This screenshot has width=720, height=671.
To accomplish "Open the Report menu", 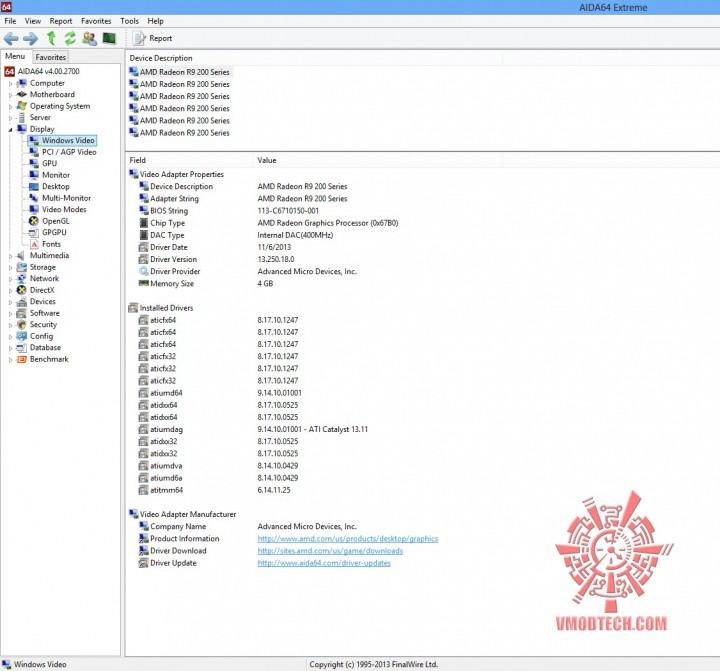I will click(61, 21).
